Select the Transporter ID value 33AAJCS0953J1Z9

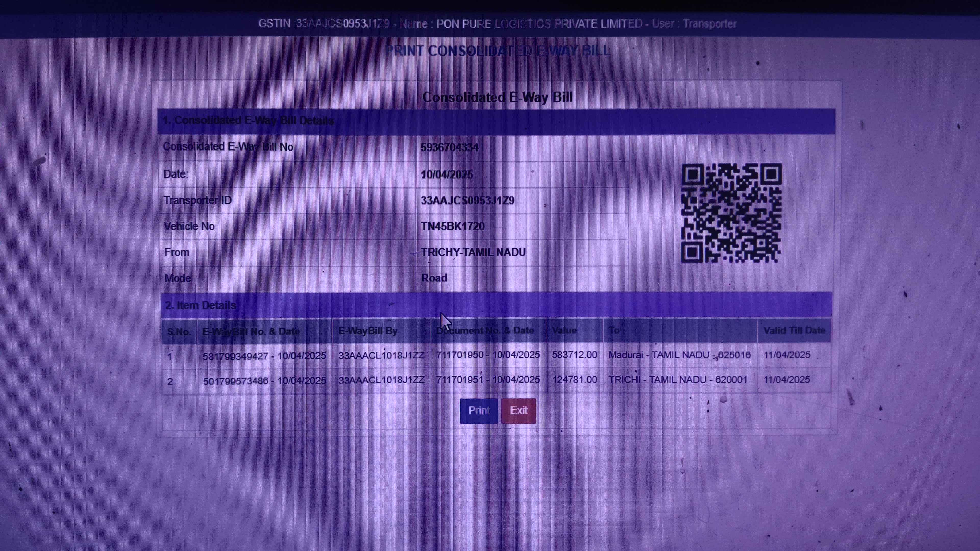(467, 201)
